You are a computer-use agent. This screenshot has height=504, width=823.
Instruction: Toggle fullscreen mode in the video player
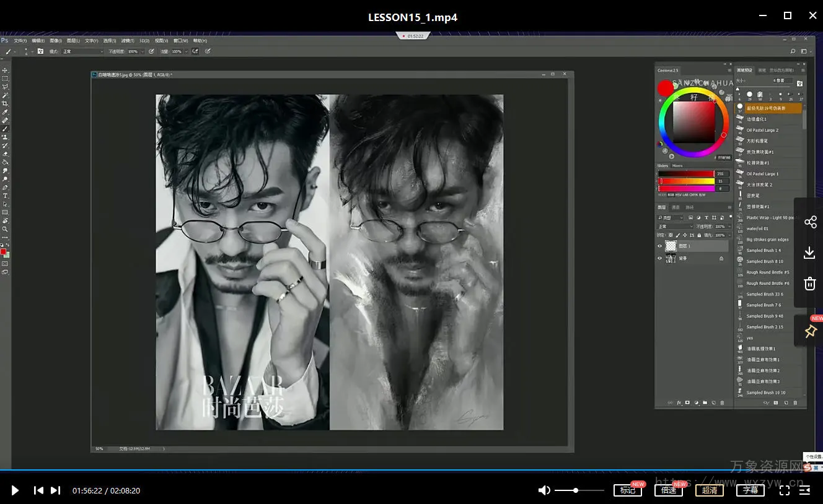pos(784,490)
